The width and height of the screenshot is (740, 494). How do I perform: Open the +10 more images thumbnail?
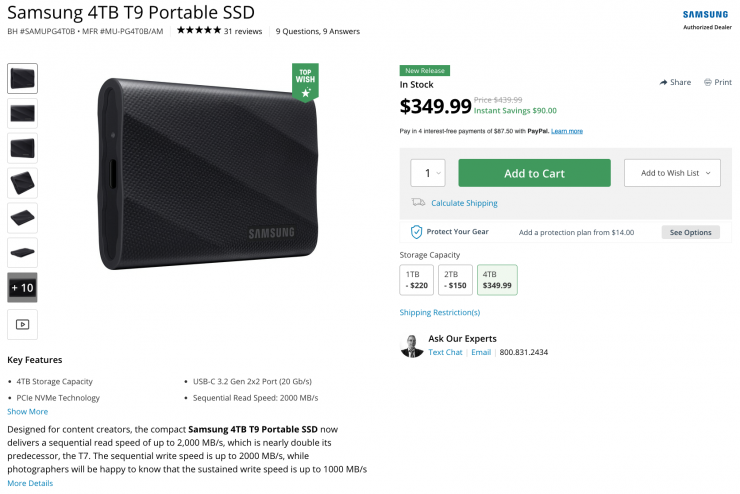pos(22,287)
